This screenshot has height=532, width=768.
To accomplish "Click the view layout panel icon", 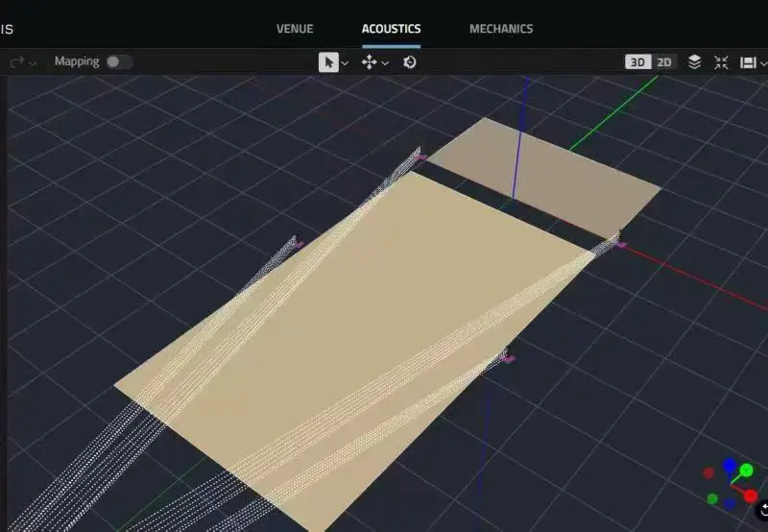I will 748,62.
